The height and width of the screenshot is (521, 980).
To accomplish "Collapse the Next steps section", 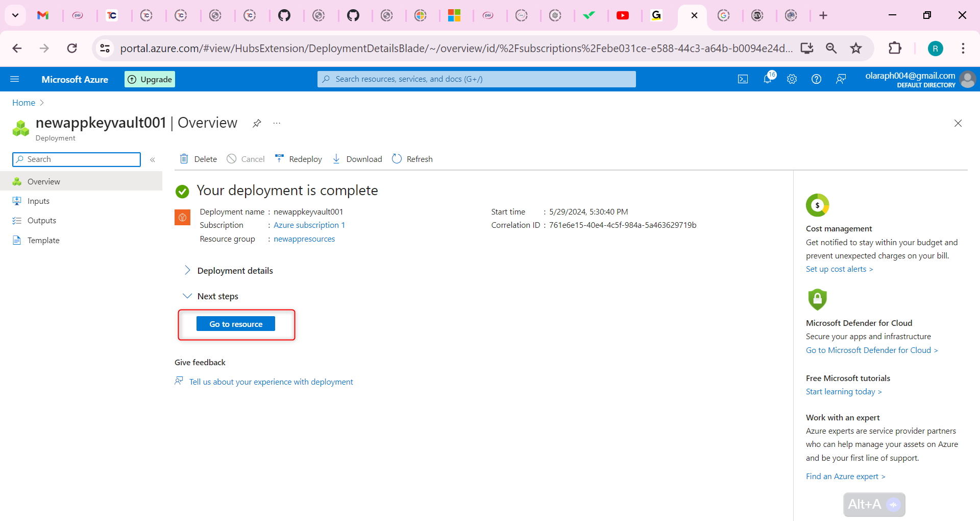I will (x=211, y=296).
